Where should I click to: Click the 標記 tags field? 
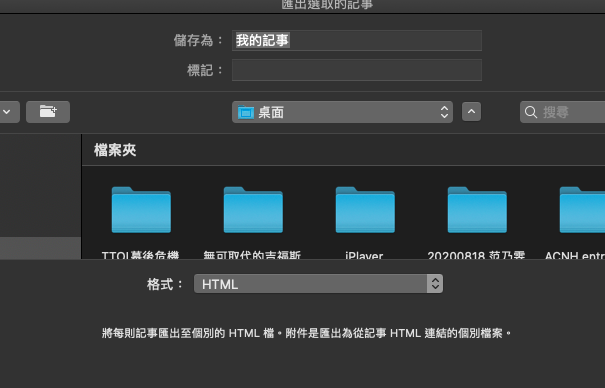coord(357,70)
